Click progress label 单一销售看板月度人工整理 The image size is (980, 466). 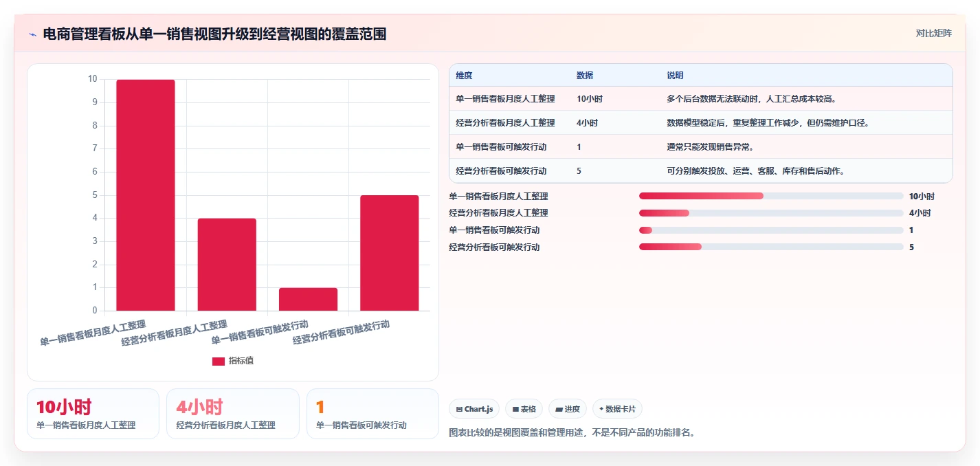[498, 197]
